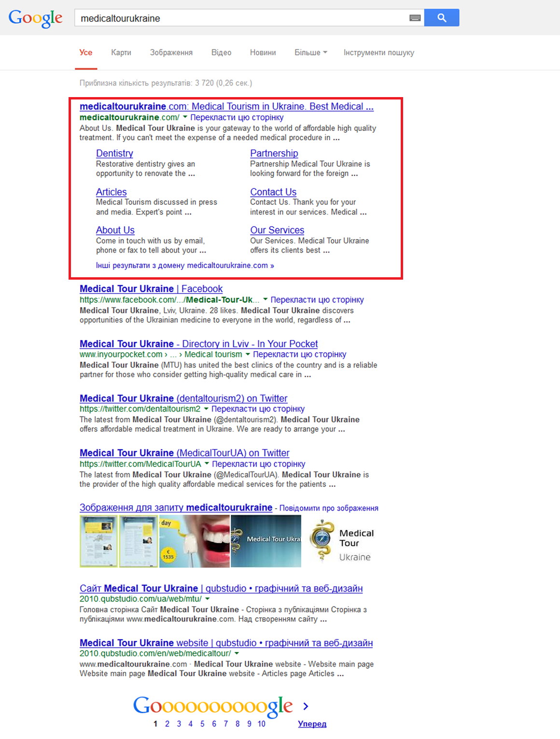Open the first website screenshot thumbnail
This screenshot has width=560, height=739.
pyautogui.click(x=98, y=541)
